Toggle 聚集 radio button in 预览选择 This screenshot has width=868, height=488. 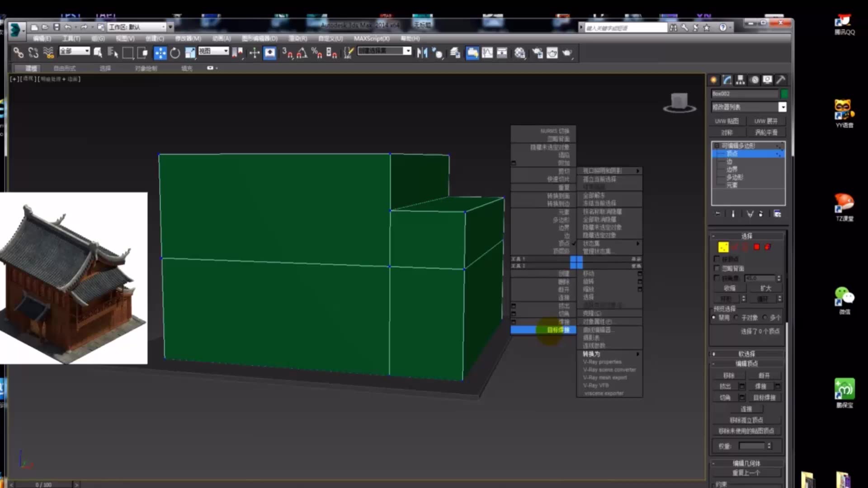pos(713,317)
